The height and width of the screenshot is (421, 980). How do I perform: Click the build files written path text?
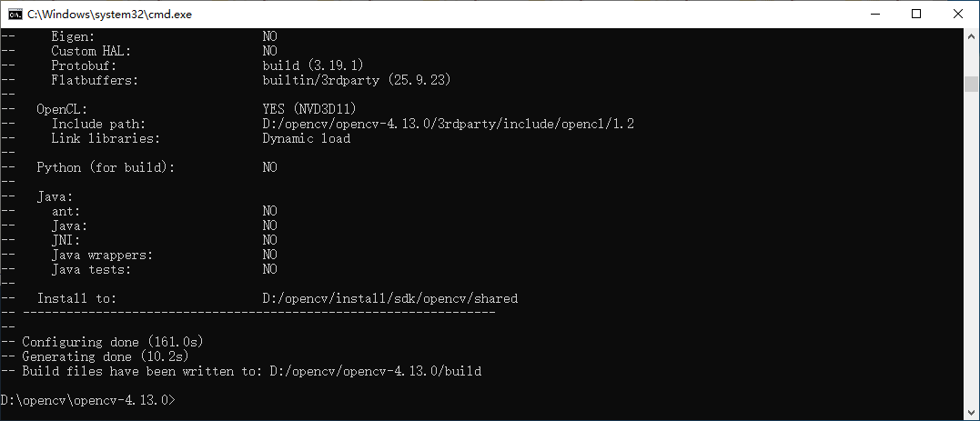click(375, 371)
